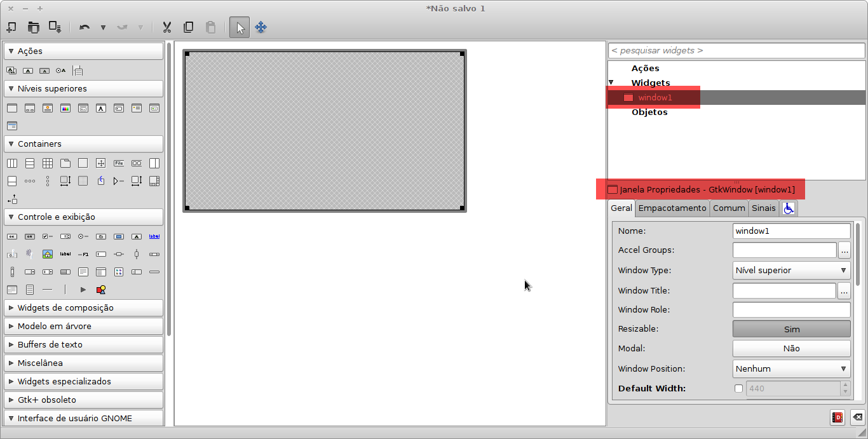Toggle the Modal property button

[x=791, y=348]
